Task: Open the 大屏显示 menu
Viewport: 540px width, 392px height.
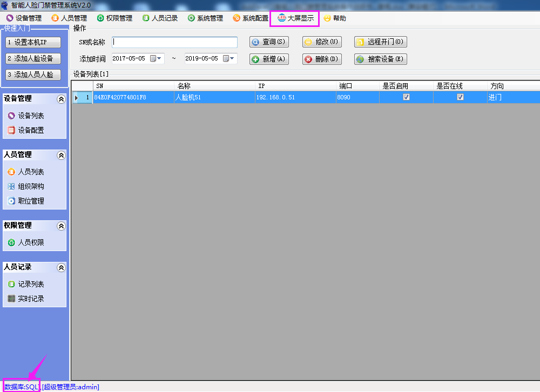Action: pos(295,18)
